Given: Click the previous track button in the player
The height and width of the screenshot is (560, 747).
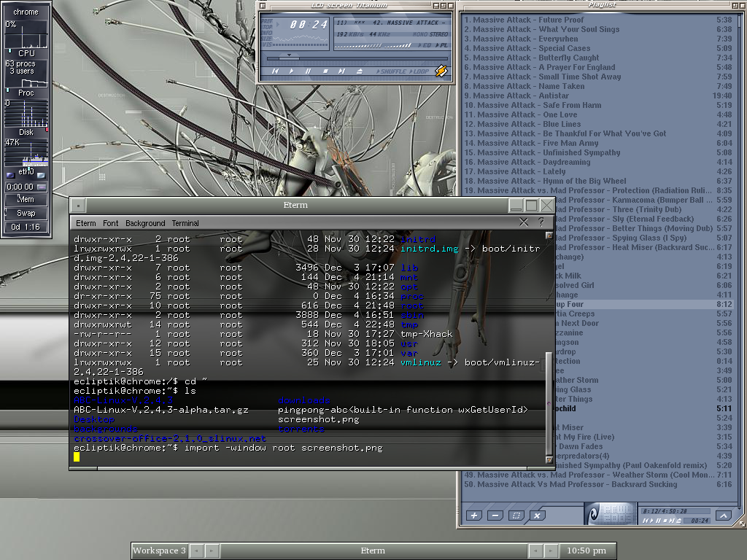Looking at the screenshot, I should 275,71.
